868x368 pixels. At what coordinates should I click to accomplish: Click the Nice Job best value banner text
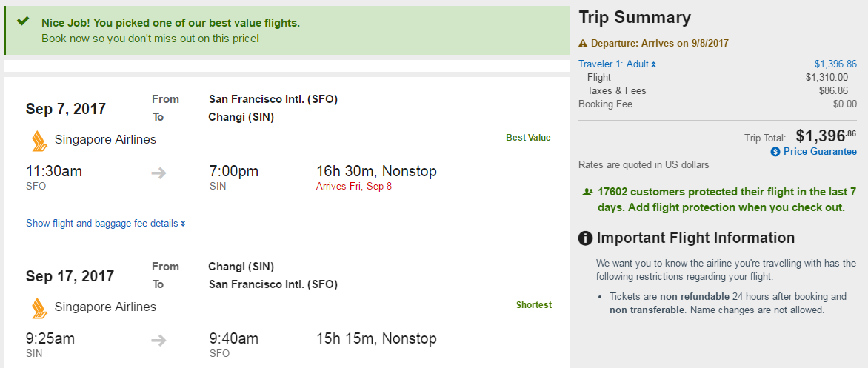170,23
